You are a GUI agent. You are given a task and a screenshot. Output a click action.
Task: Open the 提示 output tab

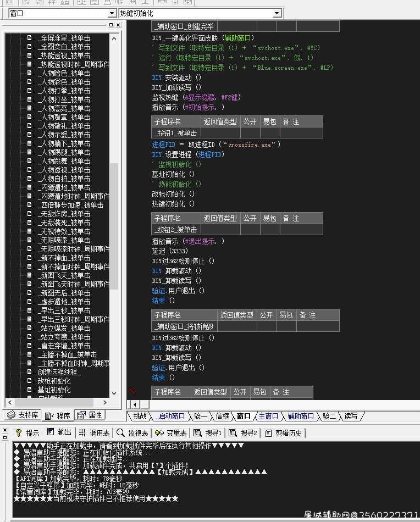click(27, 433)
